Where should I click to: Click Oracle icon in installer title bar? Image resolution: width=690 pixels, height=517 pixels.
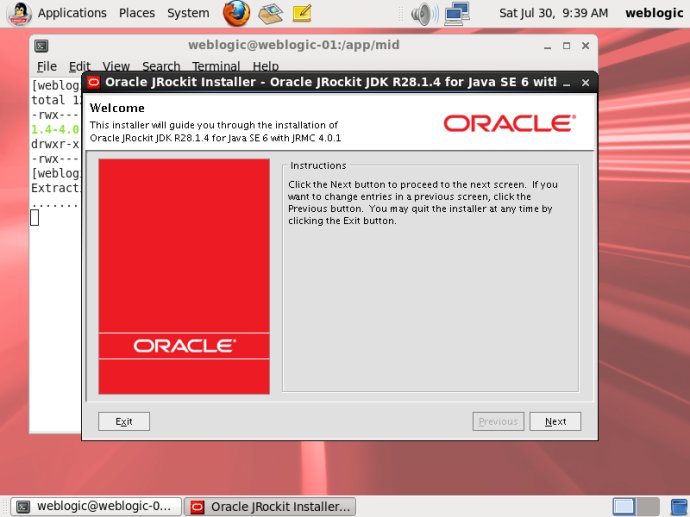[x=94, y=82]
